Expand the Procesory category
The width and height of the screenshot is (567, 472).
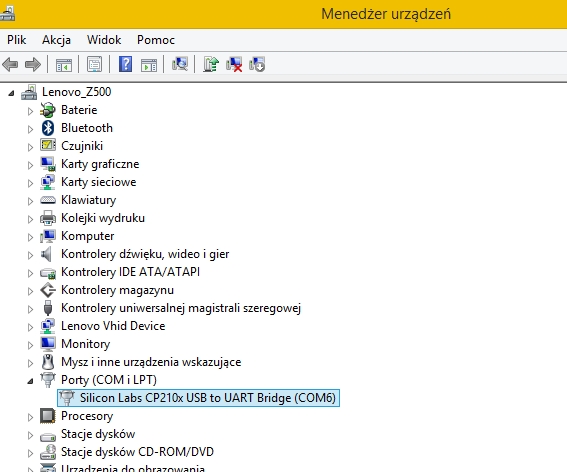(30, 417)
